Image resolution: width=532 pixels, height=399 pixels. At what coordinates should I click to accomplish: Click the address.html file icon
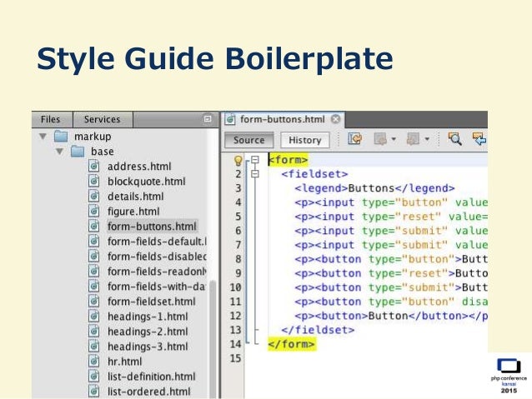coord(94,167)
